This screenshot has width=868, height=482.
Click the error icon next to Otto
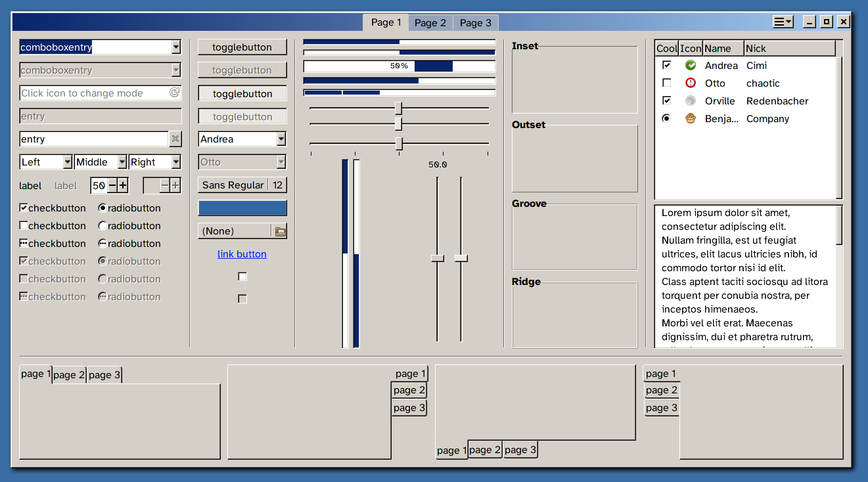[x=690, y=83]
